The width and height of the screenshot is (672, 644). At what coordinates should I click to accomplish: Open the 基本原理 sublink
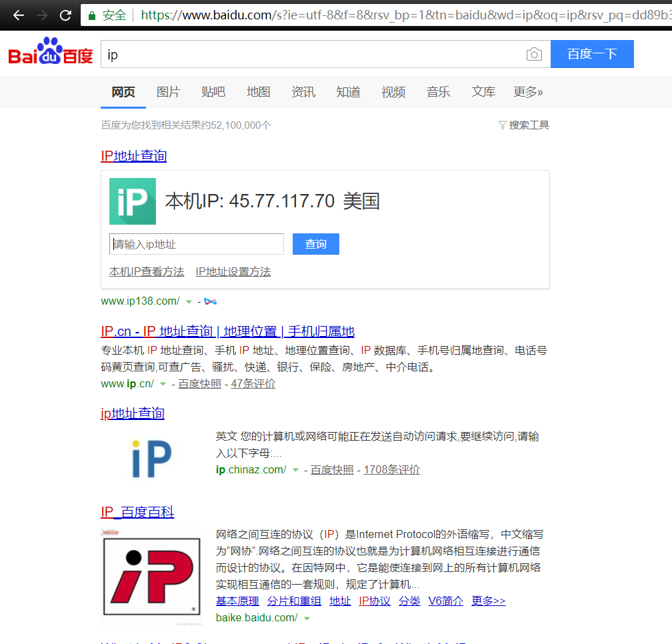[237, 601]
